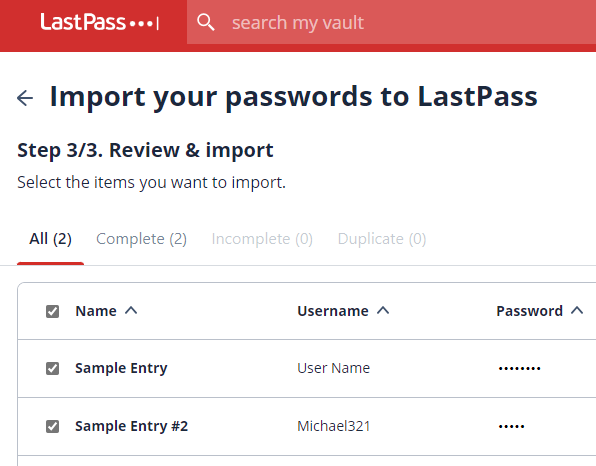Screen dimensions: 596x466
Task: Open the Complete (2) tab
Action: [x=141, y=239]
